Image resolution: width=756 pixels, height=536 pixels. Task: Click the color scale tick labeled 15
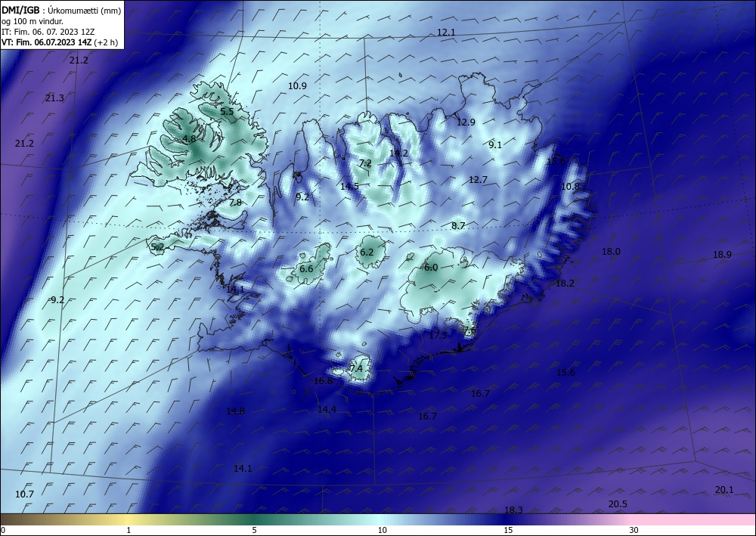coord(508,530)
